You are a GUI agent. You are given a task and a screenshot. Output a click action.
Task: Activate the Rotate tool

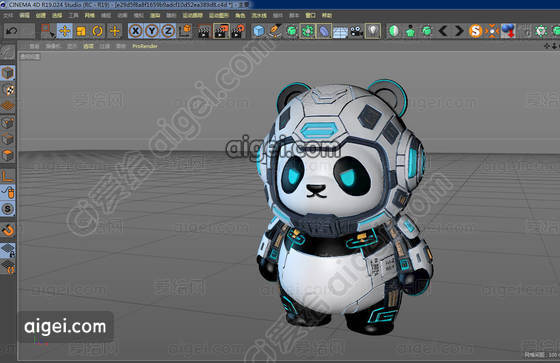98,31
